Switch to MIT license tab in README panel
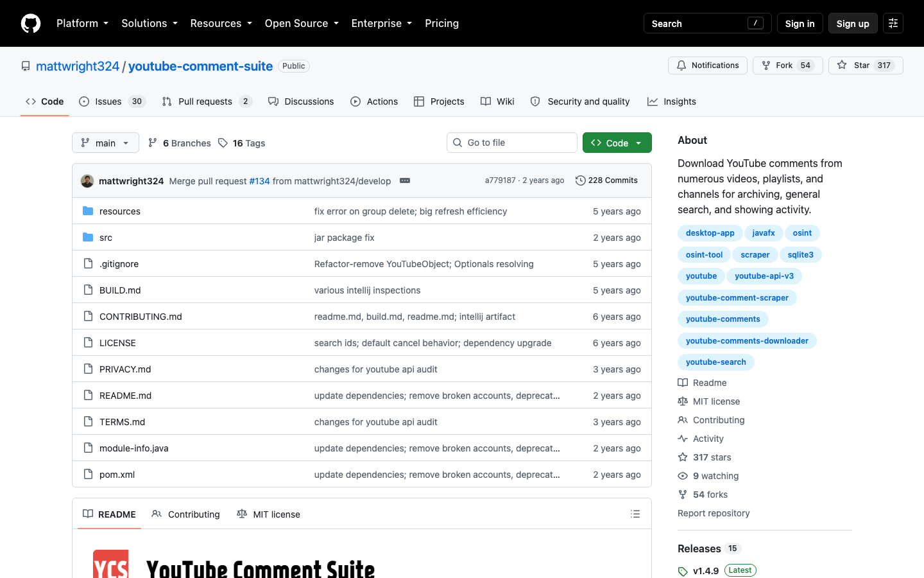Image resolution: width=924 pixels, height=578 pixels. tap(268, 514)
